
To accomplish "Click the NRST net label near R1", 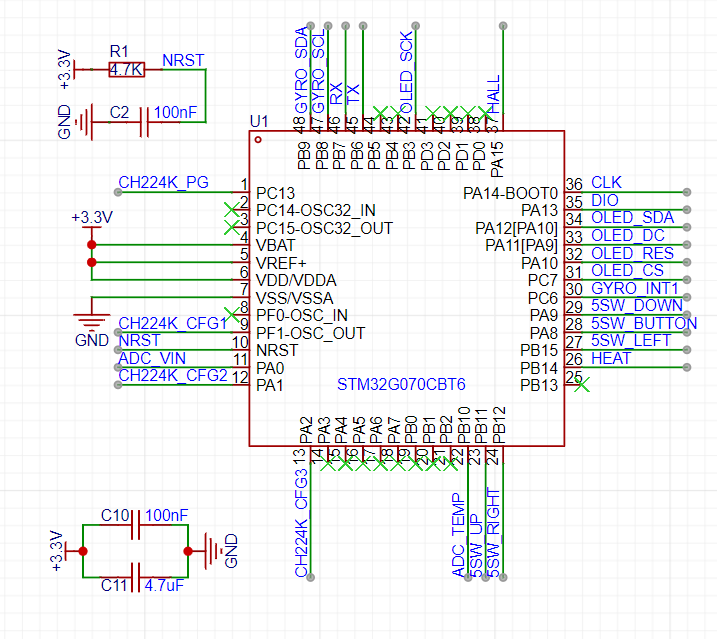I will click(183, 60).
